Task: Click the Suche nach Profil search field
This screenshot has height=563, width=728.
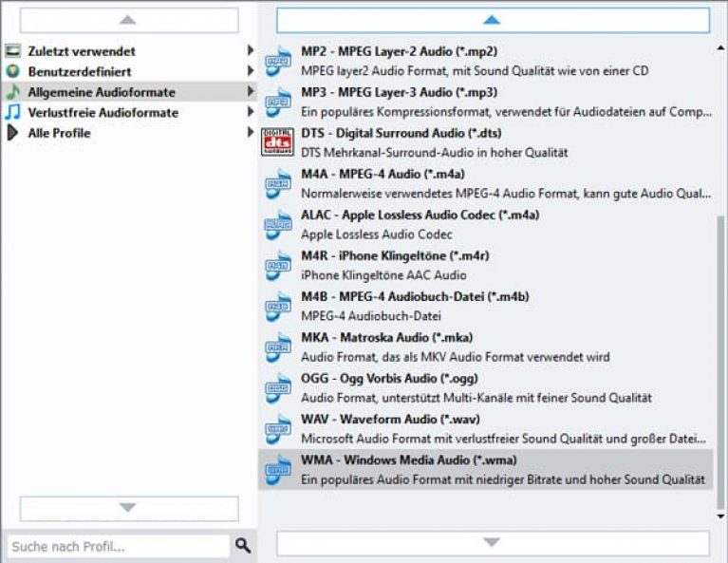Action: point(118,546)
